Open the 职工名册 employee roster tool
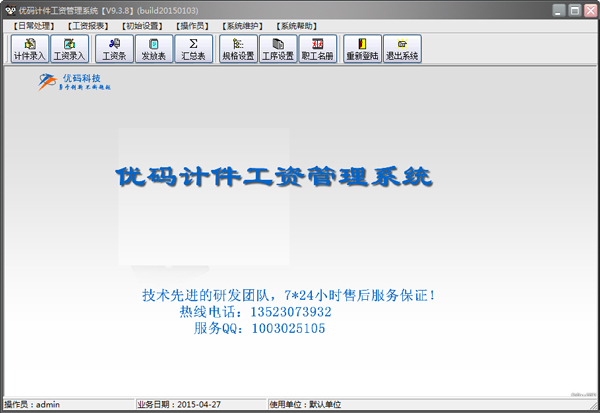Screen dimensions: 600x413 tap(318, 49)
